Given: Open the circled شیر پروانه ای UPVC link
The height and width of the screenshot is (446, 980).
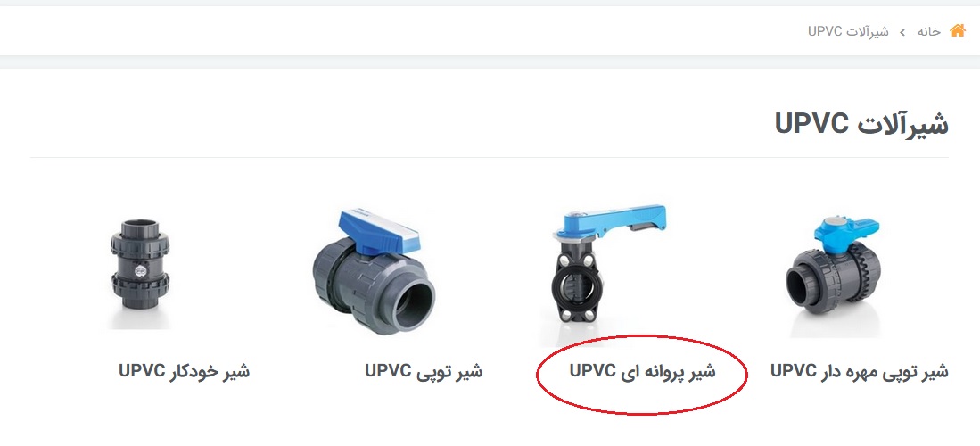Looking at the screenshot, I should point(643,371).
